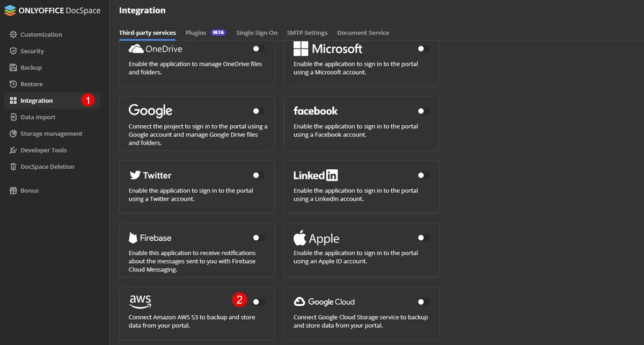Click the Microsoft logo
Image resolution: width=644 pixels, height=345 pixels.
click(328, 49)
